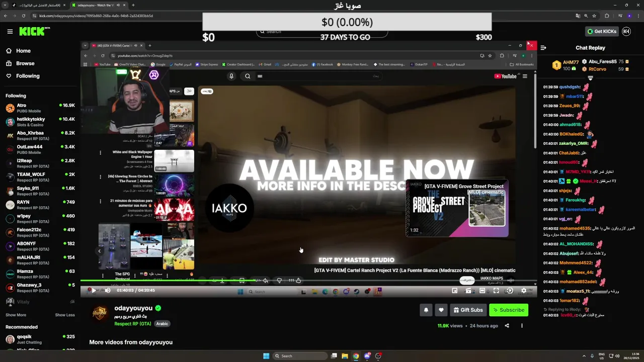644x362 pixels.
Task: Open Sayko_911 channel in sidebar
Action: click(x=40, y=191)
